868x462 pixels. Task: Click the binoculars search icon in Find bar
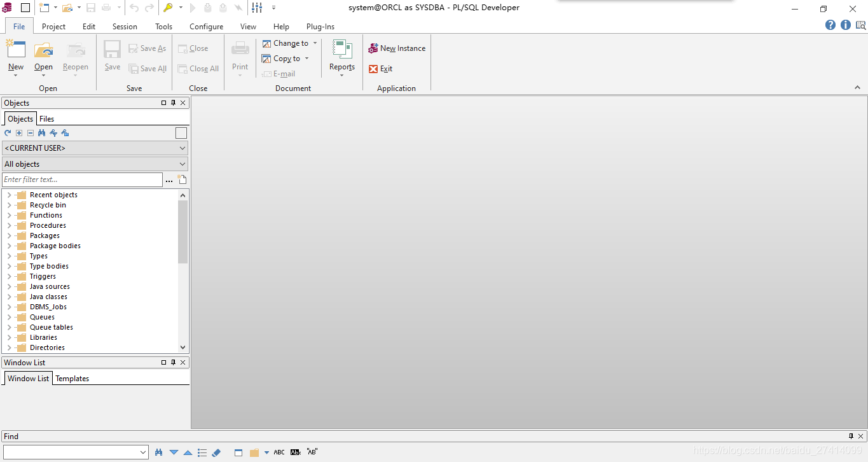pos(159,452)
